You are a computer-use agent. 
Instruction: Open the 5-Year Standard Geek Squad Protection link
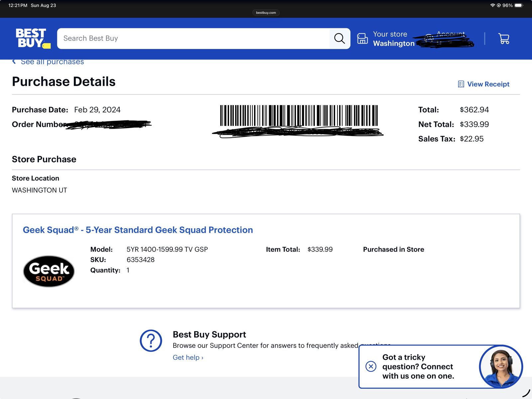point(138,230)
